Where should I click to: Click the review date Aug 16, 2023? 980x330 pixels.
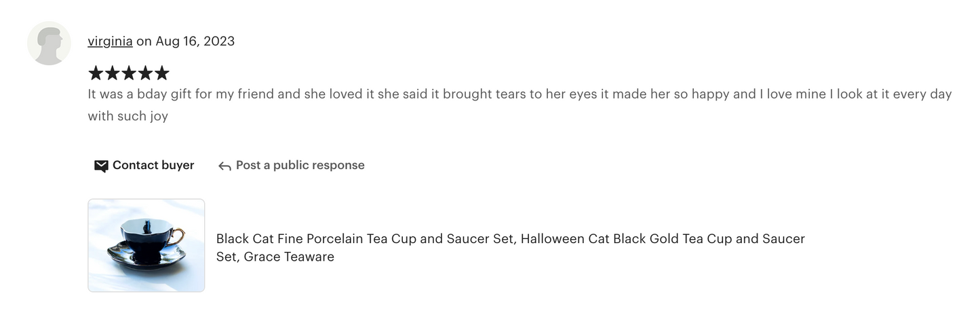pos(195,41)
